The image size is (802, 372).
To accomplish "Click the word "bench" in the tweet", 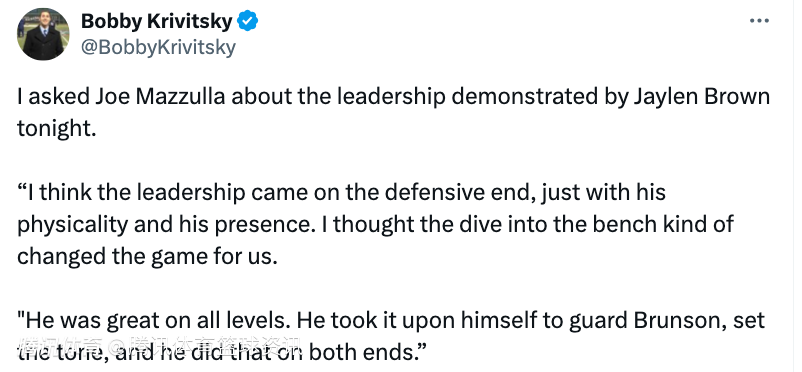I will (x=590, y=225).
